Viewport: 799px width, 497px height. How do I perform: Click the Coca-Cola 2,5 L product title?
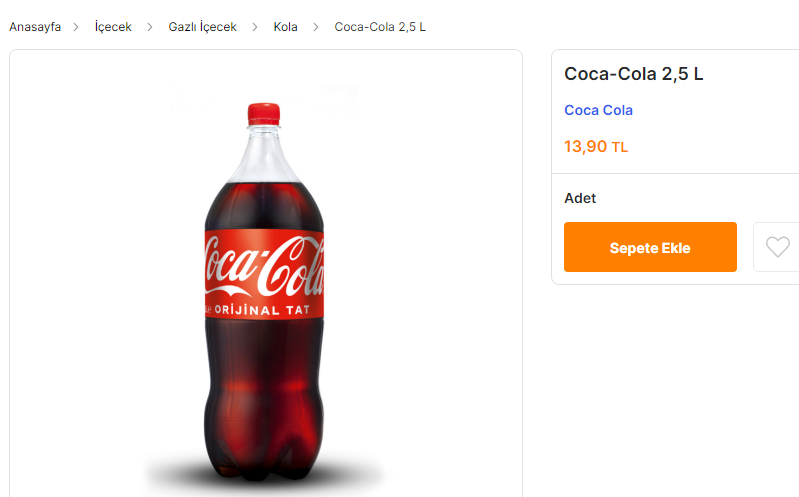coord(634,74)
